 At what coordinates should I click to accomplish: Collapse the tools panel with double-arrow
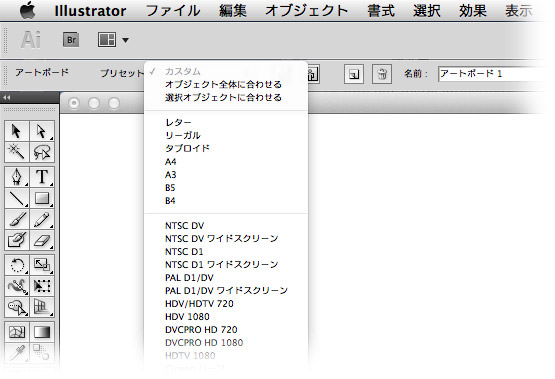coord(6,98)
